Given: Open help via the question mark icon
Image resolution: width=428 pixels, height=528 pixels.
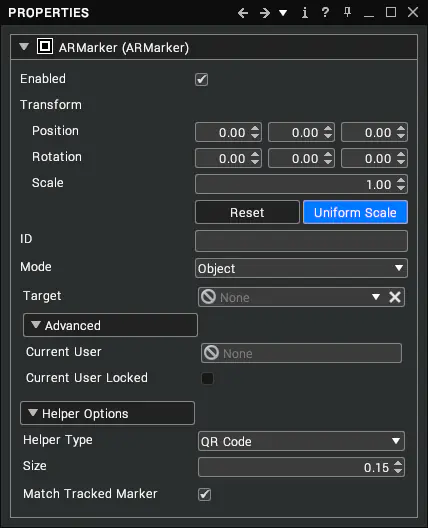Looking at the screenshot, I should pos(325,12).
